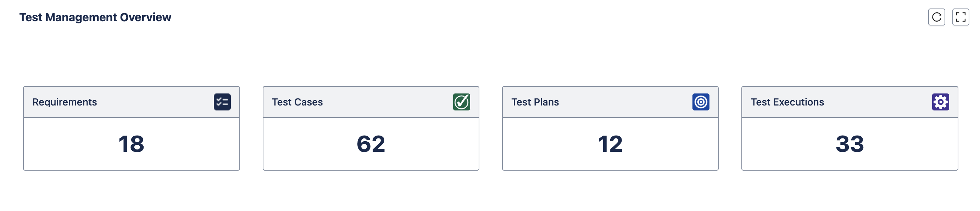The image size is (980, 211).
Task: Select the Test Executions label text
Action: 787,102
